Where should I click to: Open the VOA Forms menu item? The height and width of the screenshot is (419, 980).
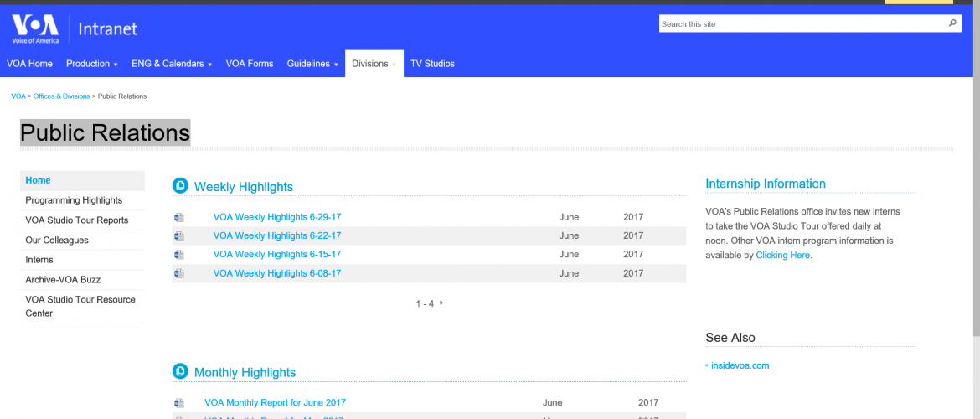click(250, 64)
